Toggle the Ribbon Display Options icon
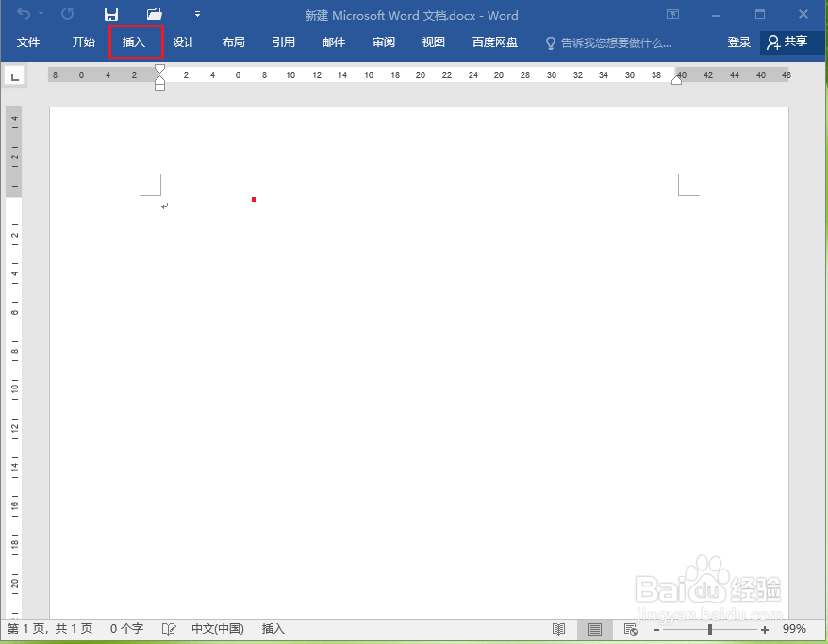This screenshot has width=828, height=644. (672, 15)
